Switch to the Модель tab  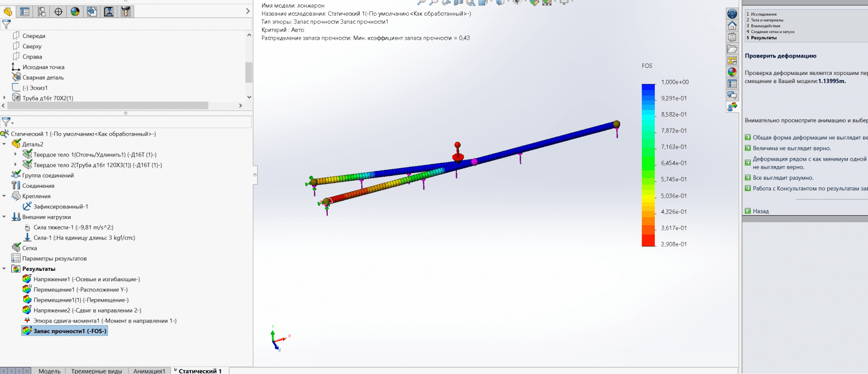pyautogui.click(x=49, y=371)
